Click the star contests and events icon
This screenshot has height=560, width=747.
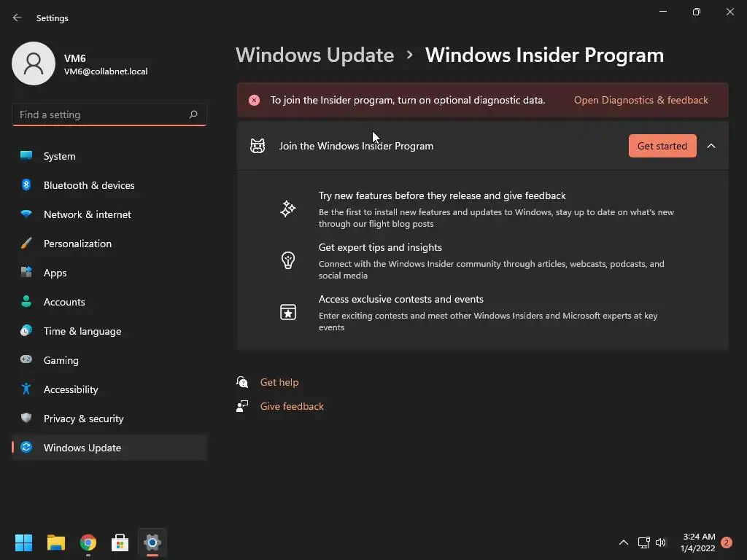point(287,312)
